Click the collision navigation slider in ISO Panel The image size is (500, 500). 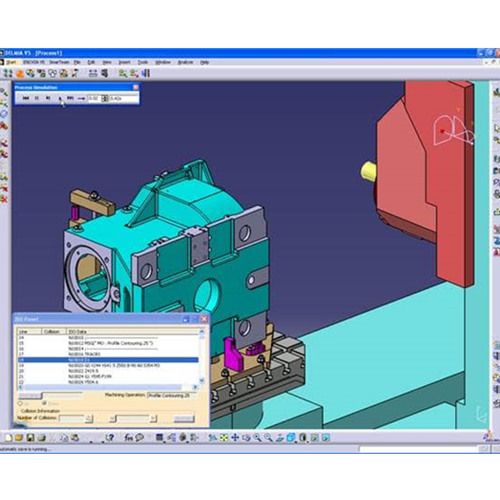(133, 418)
